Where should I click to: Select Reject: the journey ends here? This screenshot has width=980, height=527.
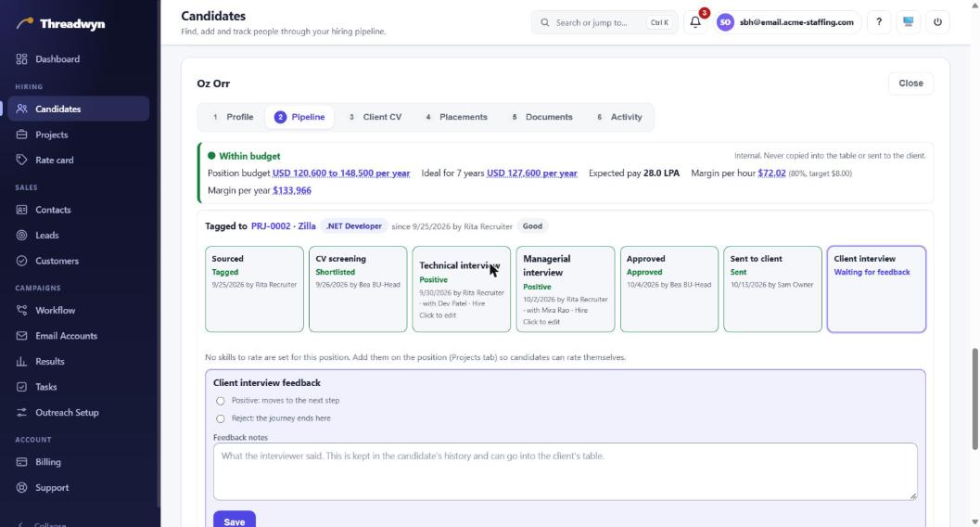220,418
